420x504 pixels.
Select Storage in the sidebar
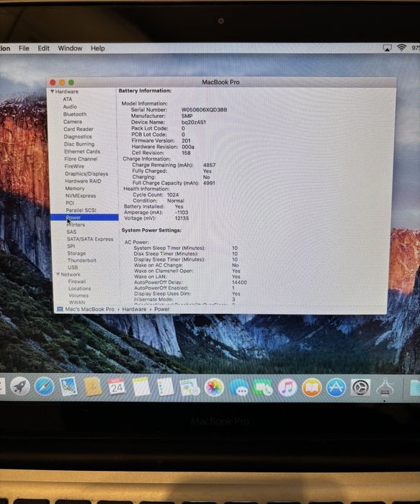tap(76, 253)
